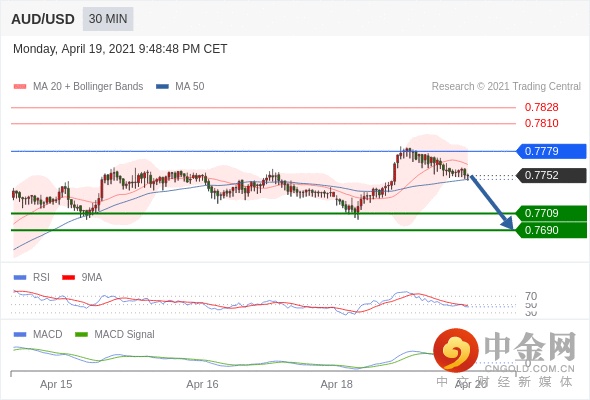Viewport: 590px width, 400px height.
Task: Click the Apr 18 date axis label
Action: tap(337, 384)
